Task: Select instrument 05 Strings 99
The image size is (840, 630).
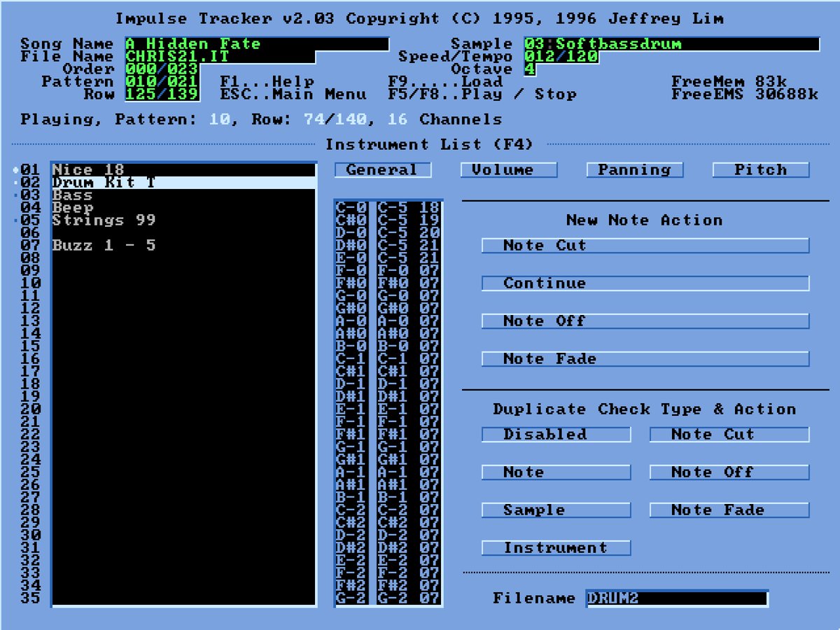Action: click(183, 220)
